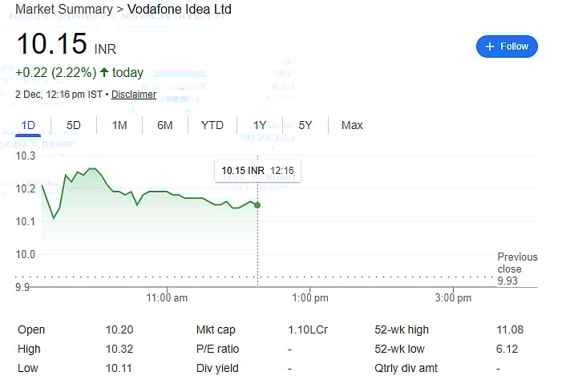Select the 1D time range tab
The image size is (578, 392).
pos(28,125)
